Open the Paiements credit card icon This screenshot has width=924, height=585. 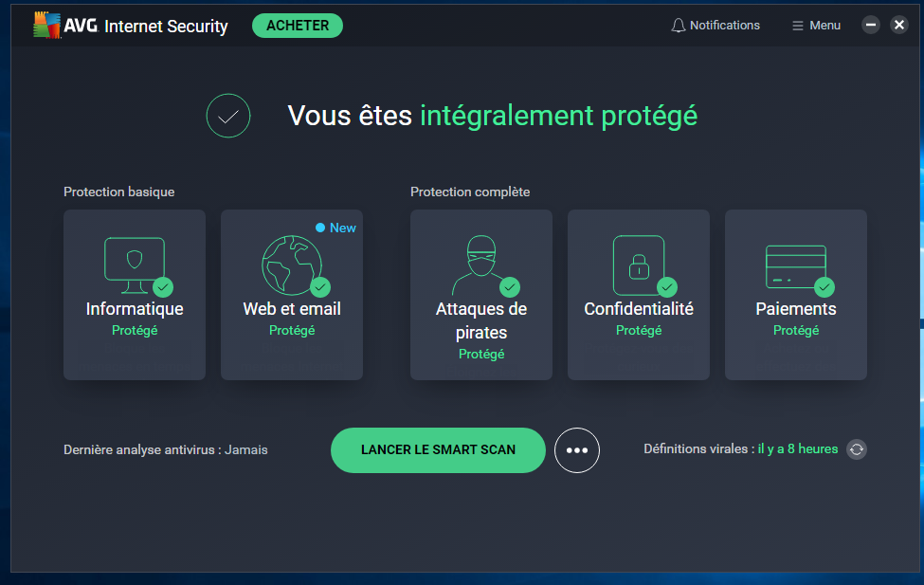[x=795, y=266]
